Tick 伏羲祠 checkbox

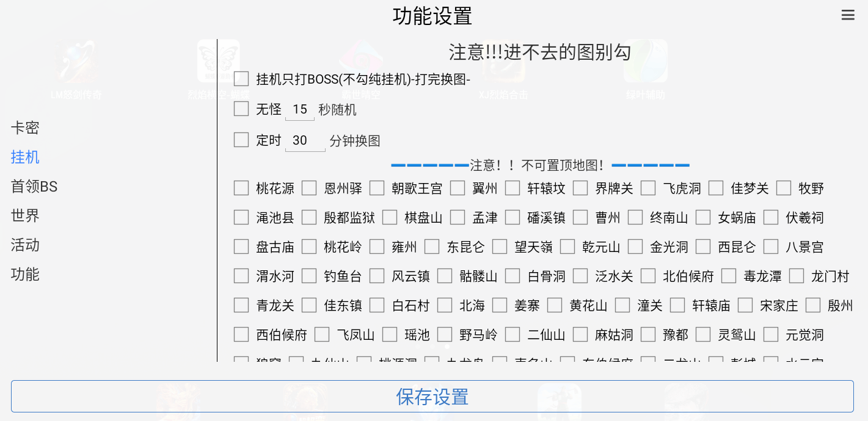click(x=771, y=217)
